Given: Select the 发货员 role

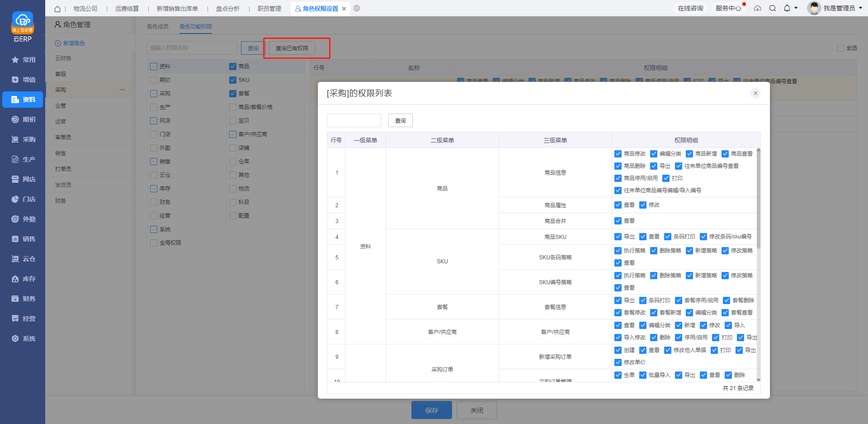Looking at the screenshot, I should (89, 185).
